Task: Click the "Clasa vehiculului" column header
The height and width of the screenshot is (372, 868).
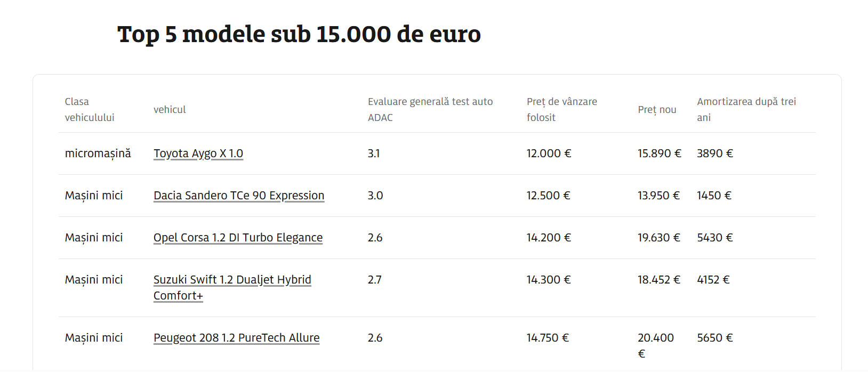Action: (x=89, y=109)
